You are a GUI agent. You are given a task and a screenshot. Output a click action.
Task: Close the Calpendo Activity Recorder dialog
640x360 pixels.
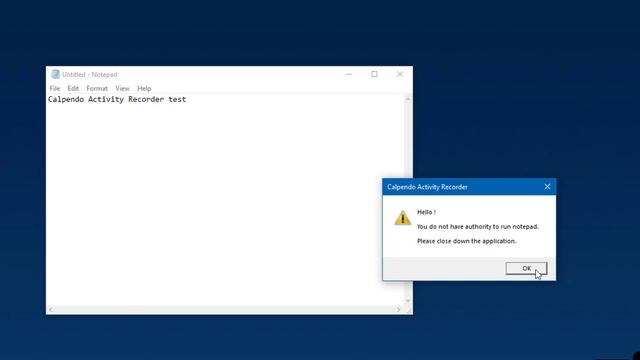click(547, 187)
